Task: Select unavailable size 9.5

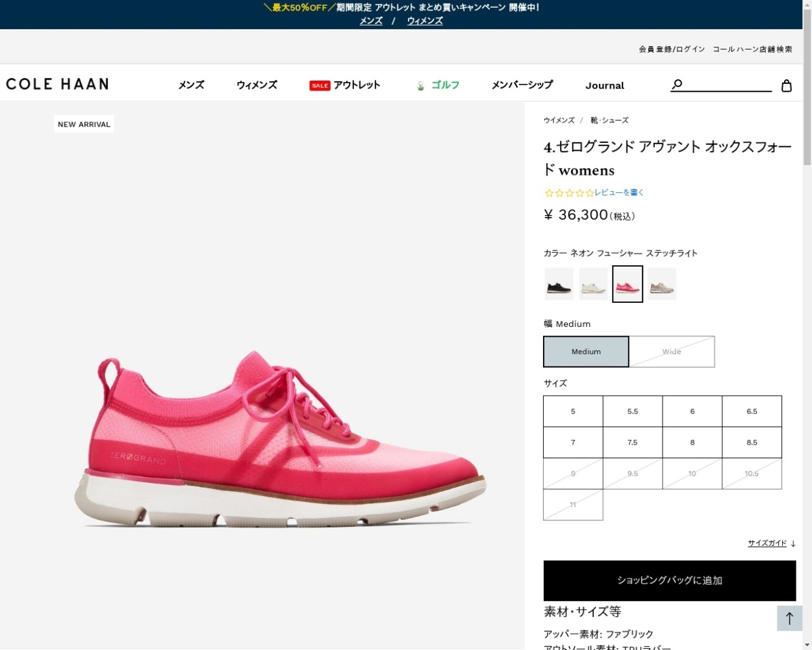Action: (633, 474)
